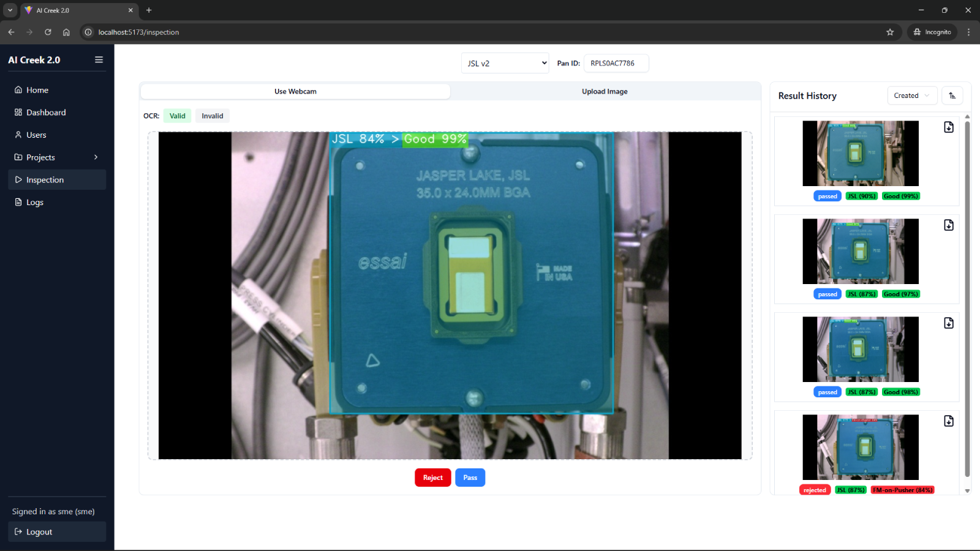Open the browser tab search dropdown
This screenshot has width=980, height=551.
[10, 10]
